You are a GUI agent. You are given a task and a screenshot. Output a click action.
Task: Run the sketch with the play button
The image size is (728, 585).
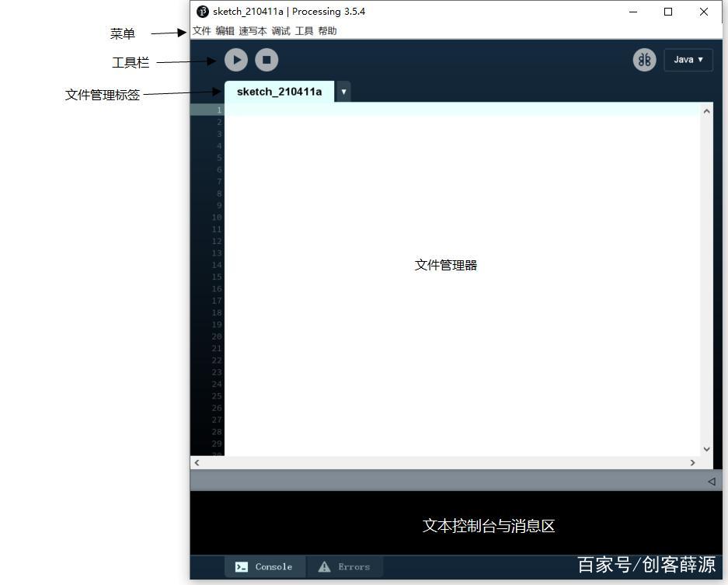236,60
